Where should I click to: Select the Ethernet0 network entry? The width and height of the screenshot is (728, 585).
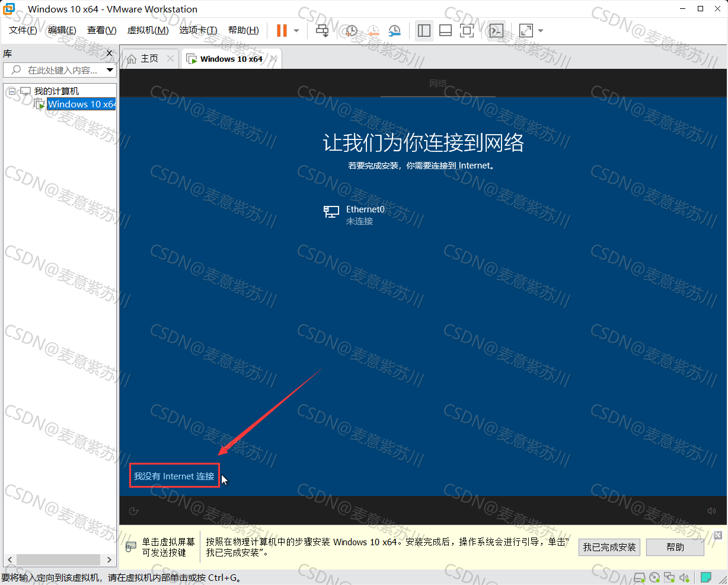[354, 215]
